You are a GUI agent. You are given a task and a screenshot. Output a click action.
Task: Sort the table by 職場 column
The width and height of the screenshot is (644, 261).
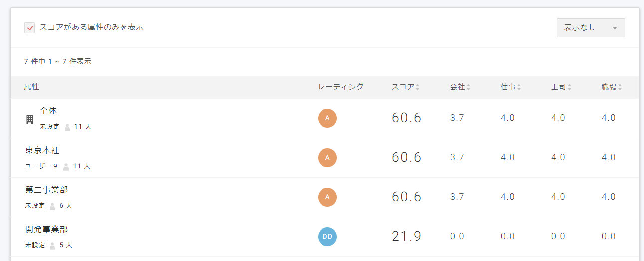point(611,87)
